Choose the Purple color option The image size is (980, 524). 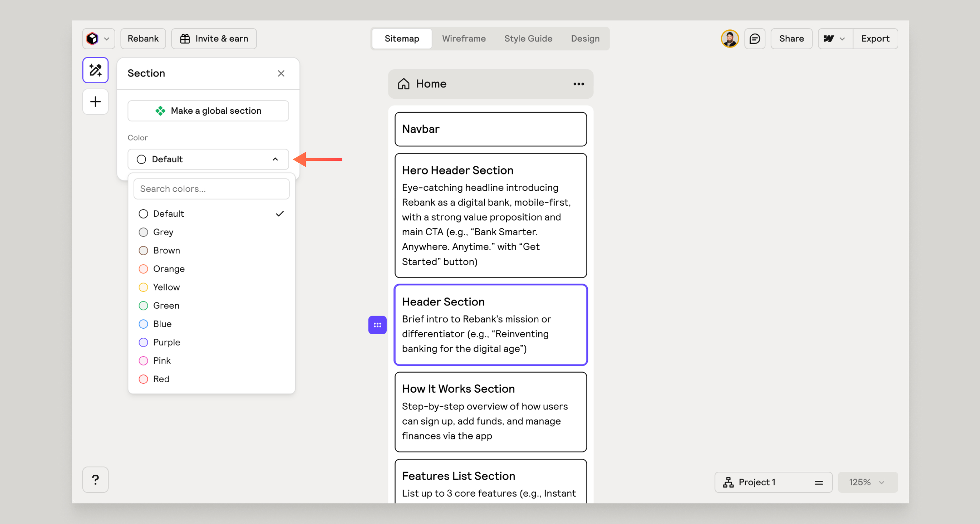[x=166, y=342]
